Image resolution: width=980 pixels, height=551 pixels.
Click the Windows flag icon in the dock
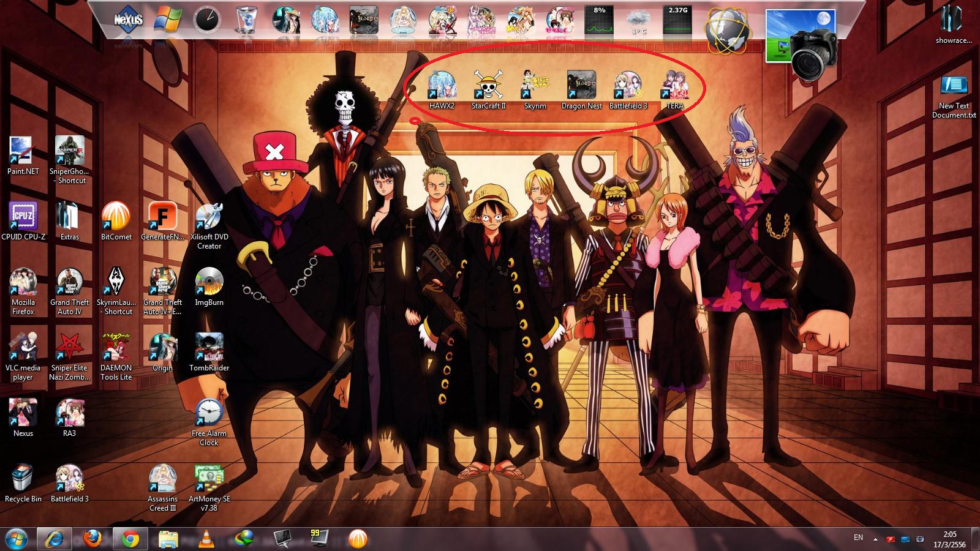tap(167, 20)
